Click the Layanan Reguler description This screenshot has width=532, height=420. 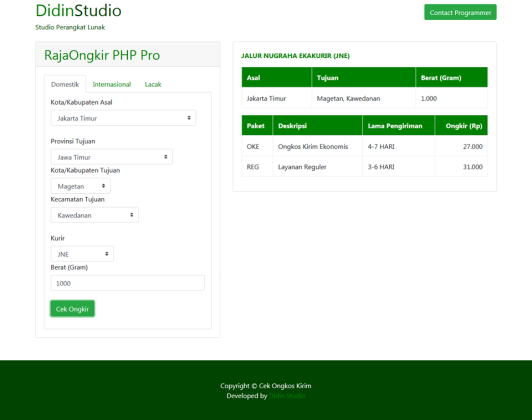point(302,167)
